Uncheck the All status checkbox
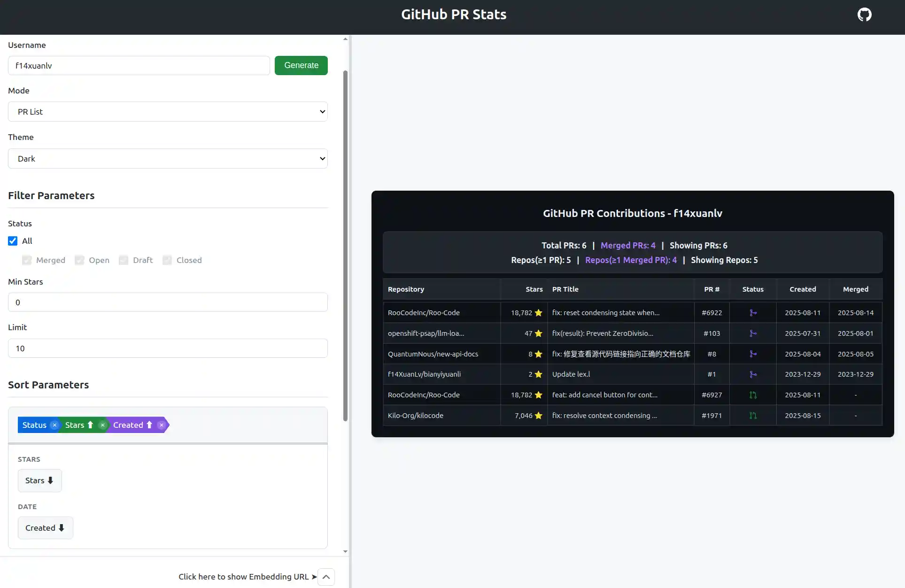The height and width of the screenshot is (588, 905). tap(13, 240)
